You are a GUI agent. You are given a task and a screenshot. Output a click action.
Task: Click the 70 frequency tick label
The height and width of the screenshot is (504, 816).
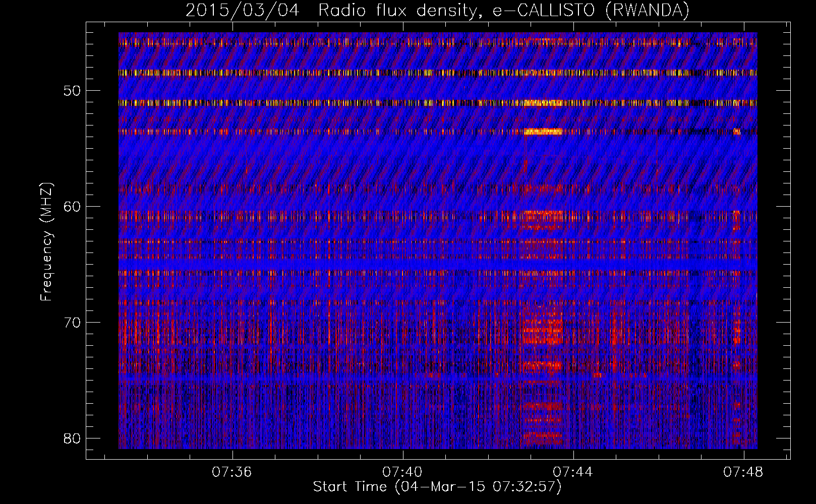click(73, 322)
